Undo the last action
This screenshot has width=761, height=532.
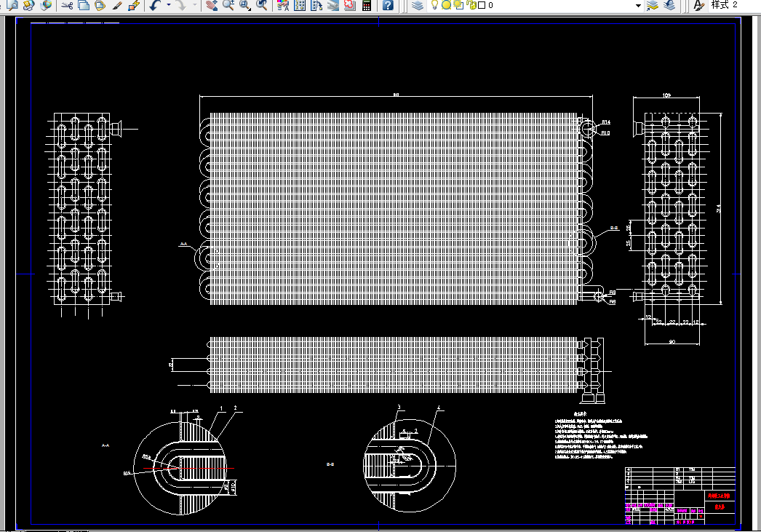155,5
